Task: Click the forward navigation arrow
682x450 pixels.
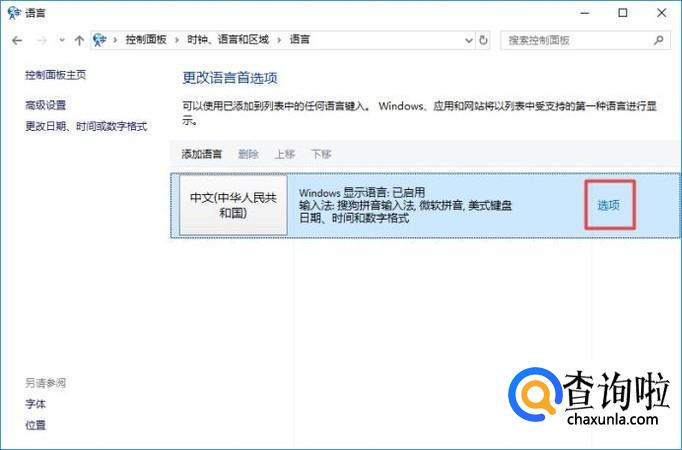Action: coord(41,40)
